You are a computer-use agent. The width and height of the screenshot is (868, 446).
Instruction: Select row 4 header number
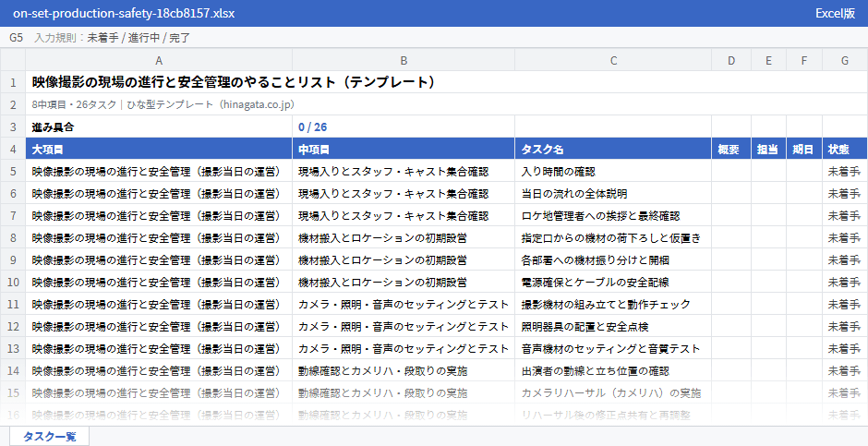[13, 150]
